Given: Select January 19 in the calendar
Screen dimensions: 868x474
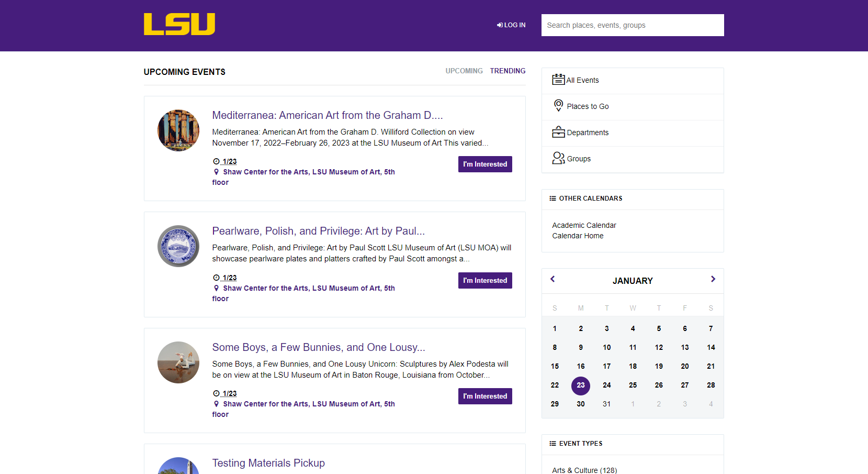Looking at the screenshot, I should point(659,366).
